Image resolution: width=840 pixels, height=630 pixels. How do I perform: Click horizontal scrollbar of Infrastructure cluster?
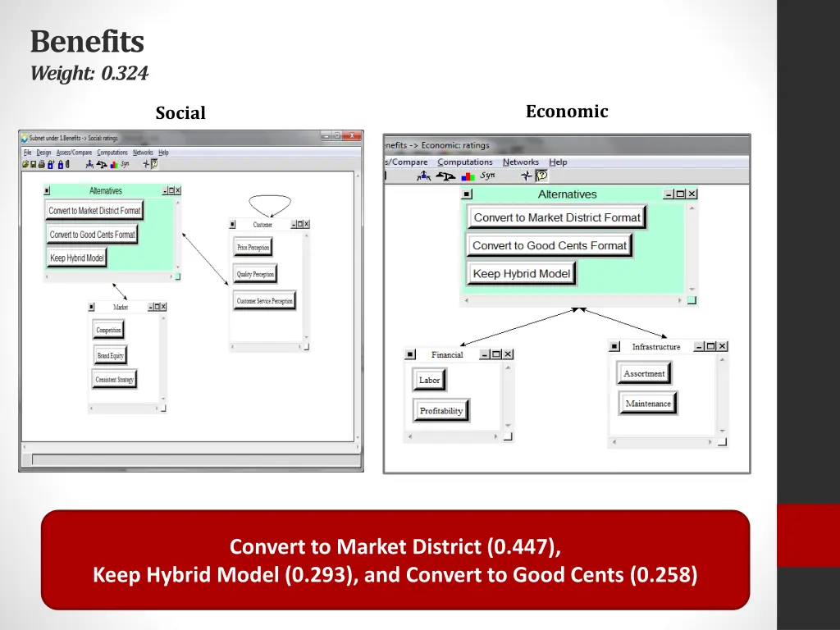click(x=662, y=442)
